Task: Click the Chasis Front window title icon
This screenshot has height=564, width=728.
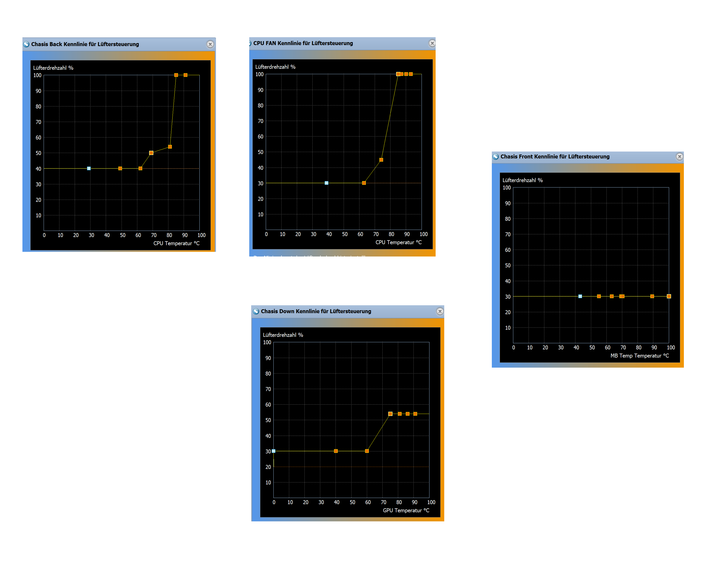Action: click(x=495, y=156)
